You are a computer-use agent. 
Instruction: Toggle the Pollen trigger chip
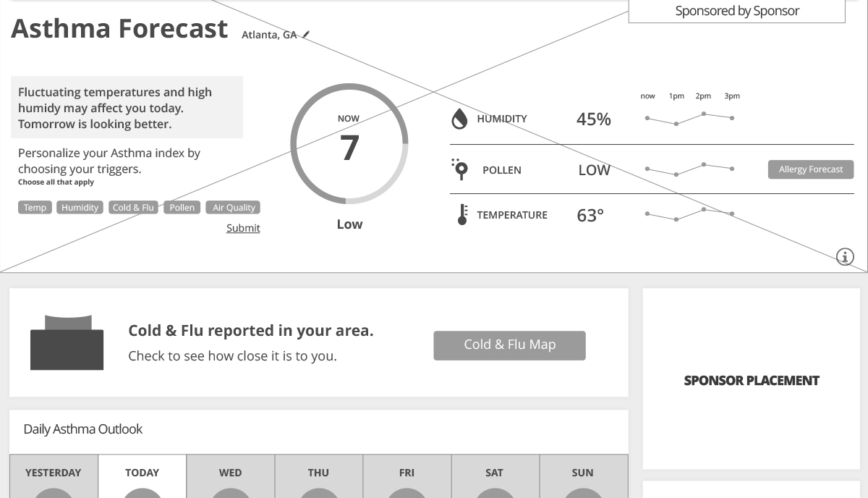pos(182,207)
